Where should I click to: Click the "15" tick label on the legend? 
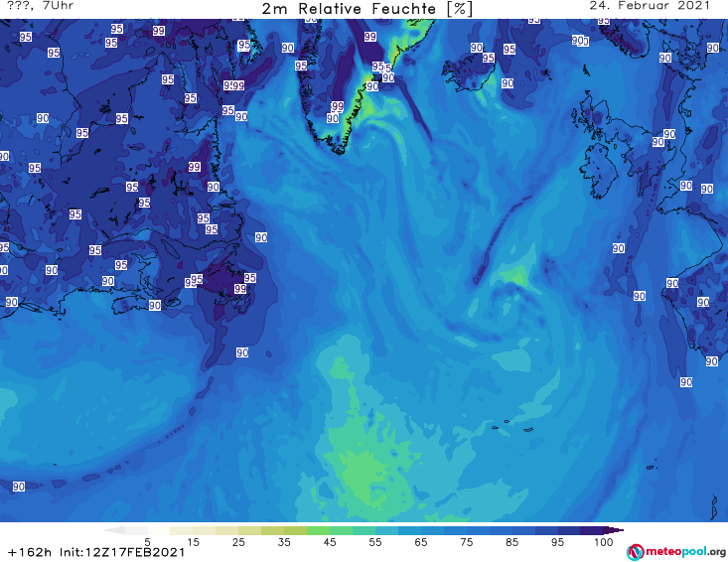pos(193,542)
